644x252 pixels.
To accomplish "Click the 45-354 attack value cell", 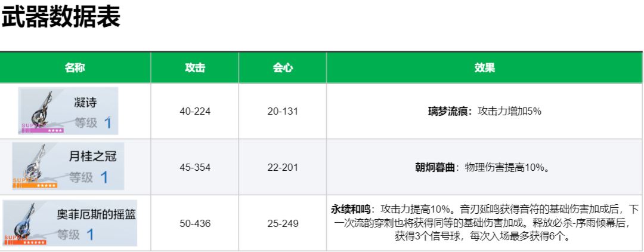I will 194,167.
